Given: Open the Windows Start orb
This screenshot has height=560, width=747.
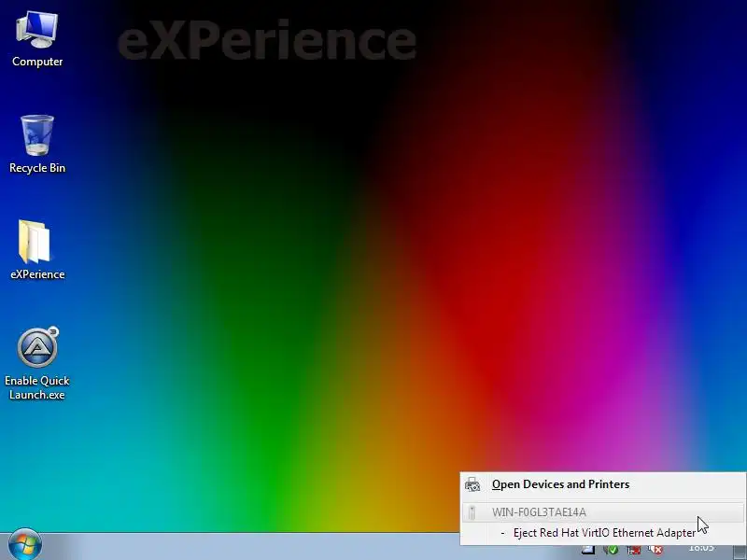Looking at the screenshot, I should point(25,544).
